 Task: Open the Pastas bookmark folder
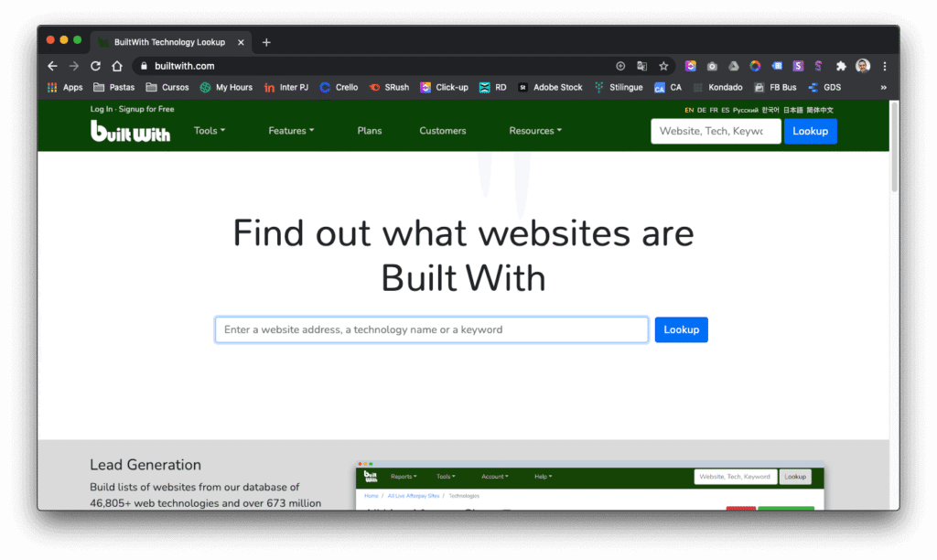coord(114,87)
